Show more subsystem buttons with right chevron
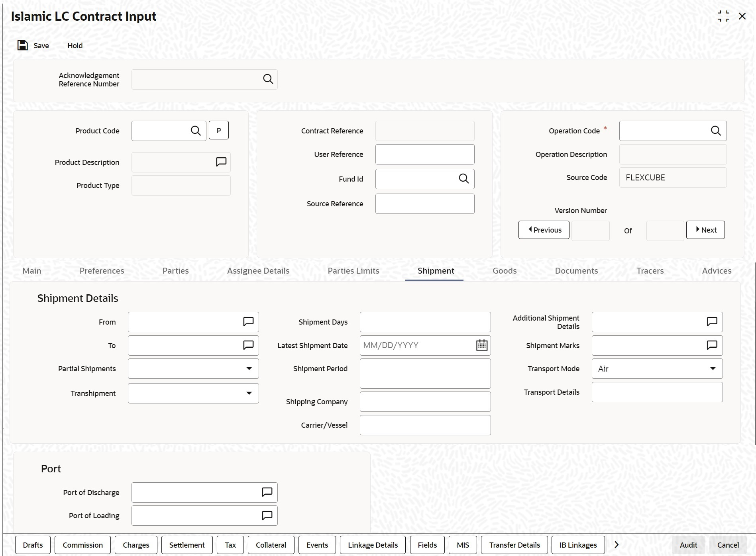 (617, 544)
